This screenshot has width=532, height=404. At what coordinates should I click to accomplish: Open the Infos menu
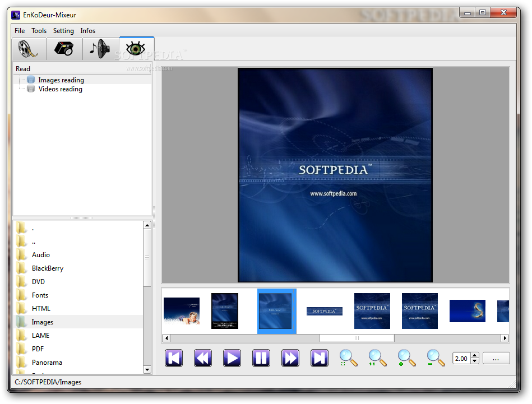pyautogui.click(x=88, y=30)
